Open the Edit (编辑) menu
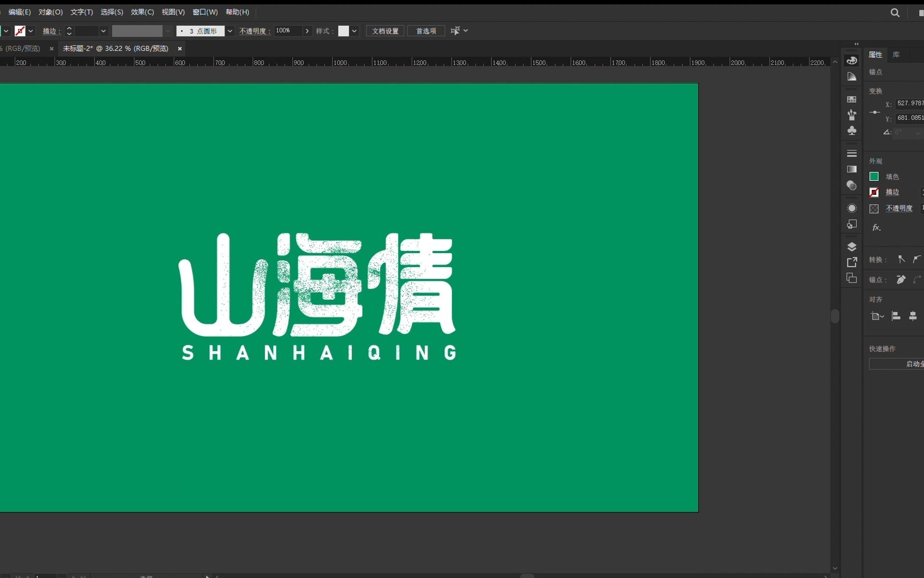 coord(20,12)
